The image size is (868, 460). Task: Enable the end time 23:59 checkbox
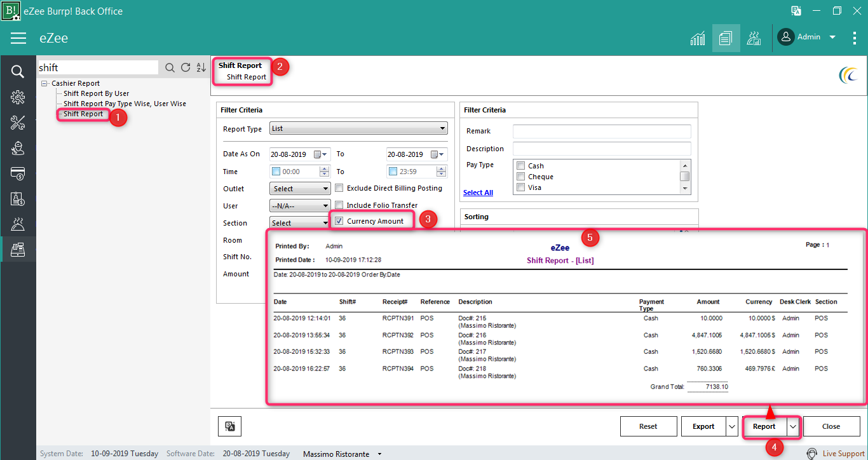[393, 172]
